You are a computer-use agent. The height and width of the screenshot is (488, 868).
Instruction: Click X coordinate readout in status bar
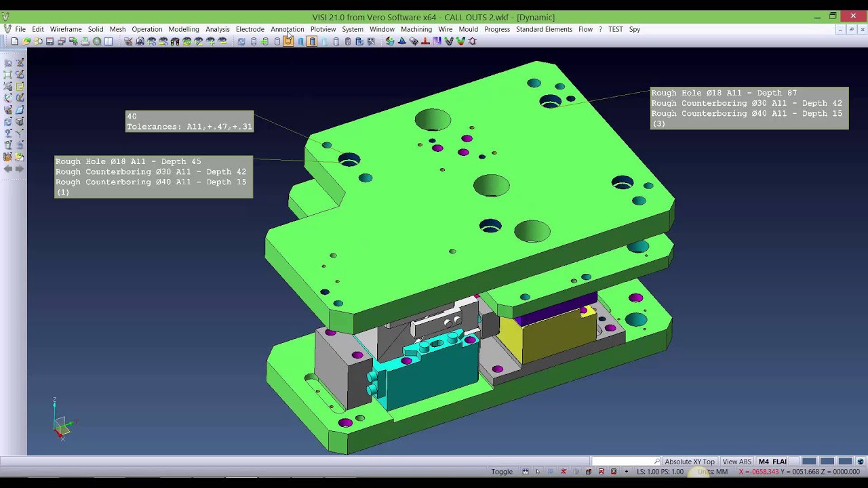(759, 472)
